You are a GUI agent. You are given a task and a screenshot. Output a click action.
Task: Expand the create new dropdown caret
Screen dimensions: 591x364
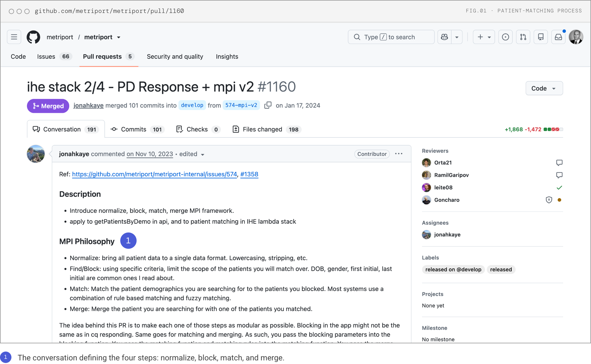[x=489, y=37]
